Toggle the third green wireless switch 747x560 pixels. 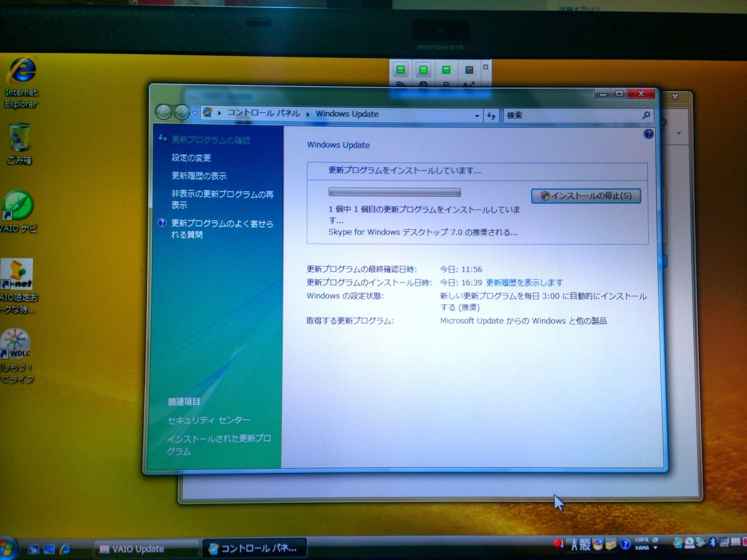(446, 70)
